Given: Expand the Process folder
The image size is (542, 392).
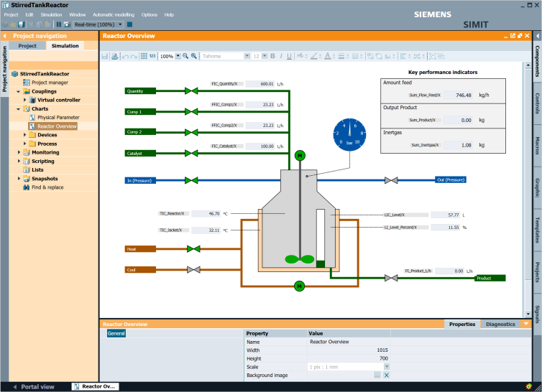Looking at the screenshot, I should click(x=24, y=144).
